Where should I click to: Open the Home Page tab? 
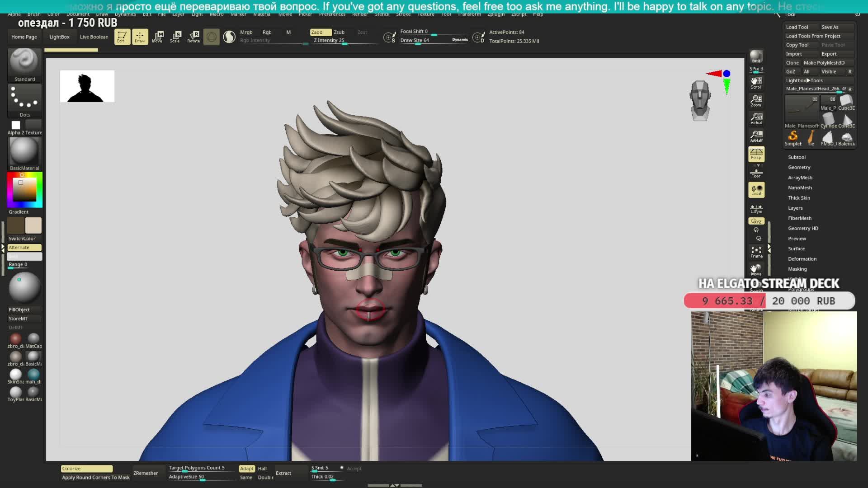24,37
